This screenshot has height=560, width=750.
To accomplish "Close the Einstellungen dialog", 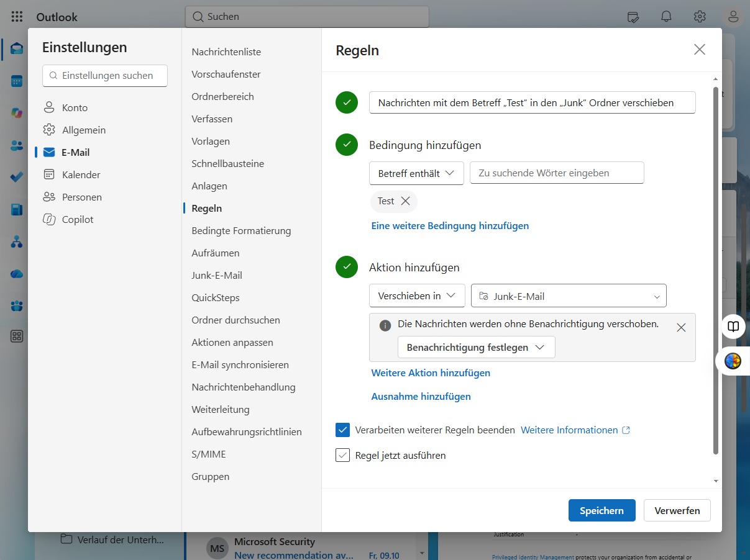I will (x=700, y=50).
